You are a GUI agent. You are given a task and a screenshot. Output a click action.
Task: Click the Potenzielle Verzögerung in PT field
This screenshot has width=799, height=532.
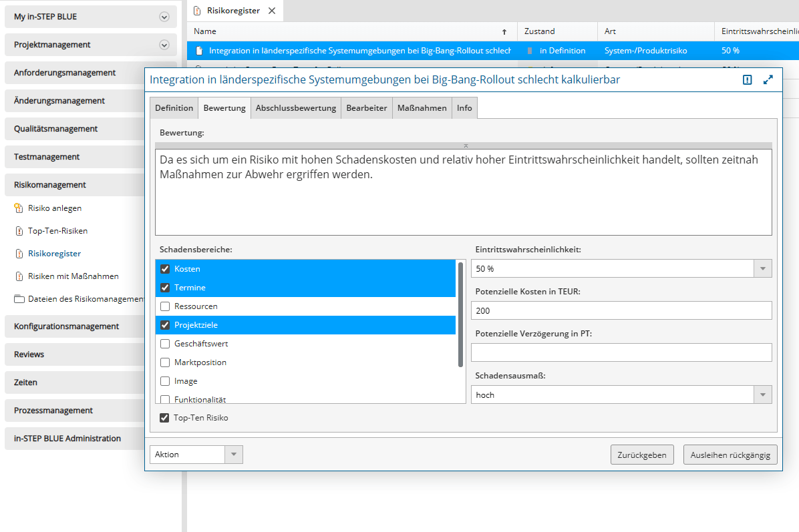[621, 352]
